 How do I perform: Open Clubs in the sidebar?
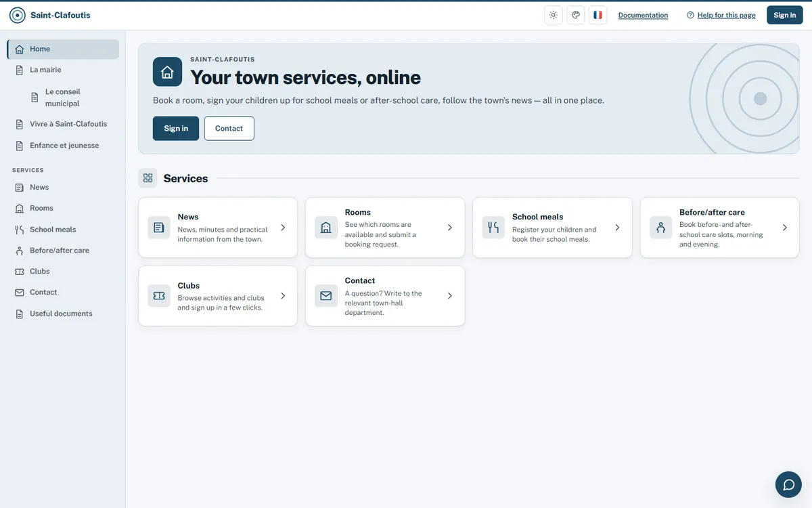[x=63, y=272]
